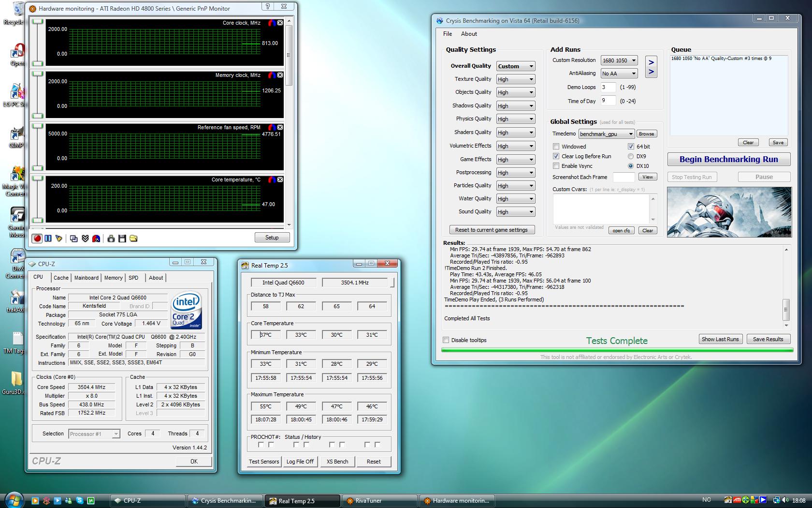Screen dimensions: 812x508
Task: Uncheck Clear Log Before Run
Action: point(556,156)
